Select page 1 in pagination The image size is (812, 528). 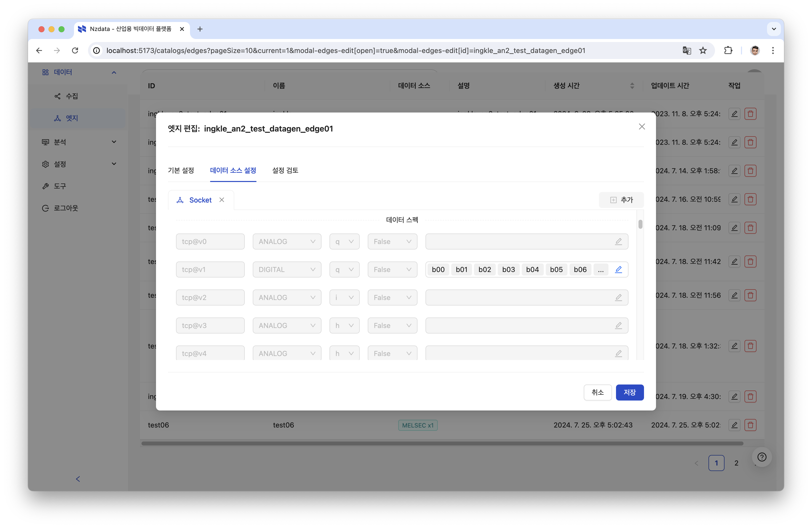coord(716,463)
